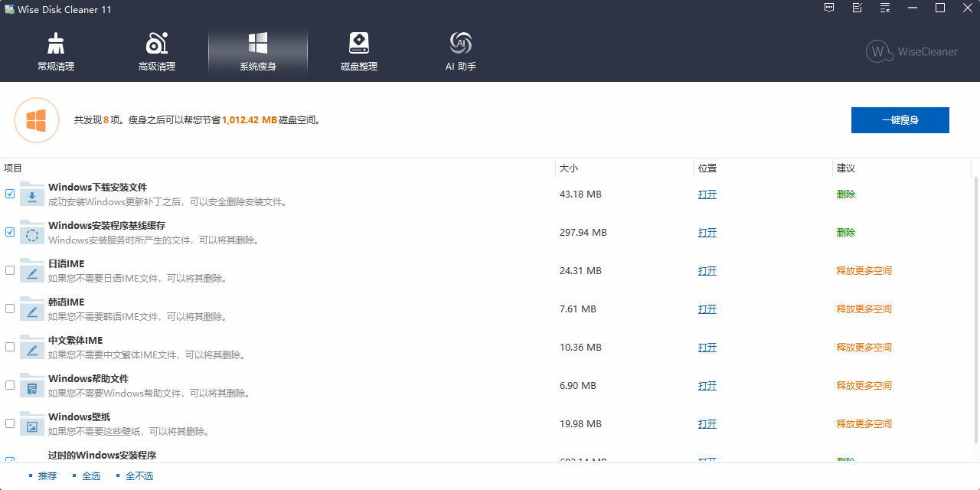Uncheck Windows下载安装文件 checkbox
The width and height of the screenshot is (980, 490).
point(10,194)
